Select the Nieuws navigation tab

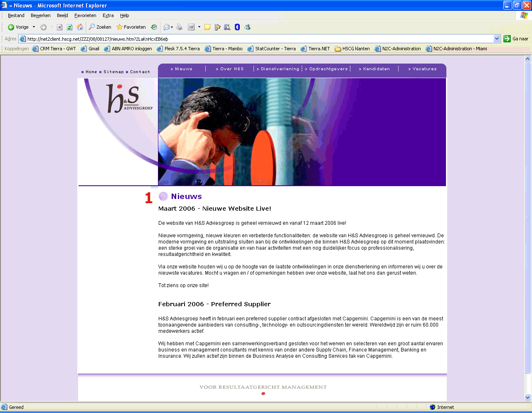[182, 69]
